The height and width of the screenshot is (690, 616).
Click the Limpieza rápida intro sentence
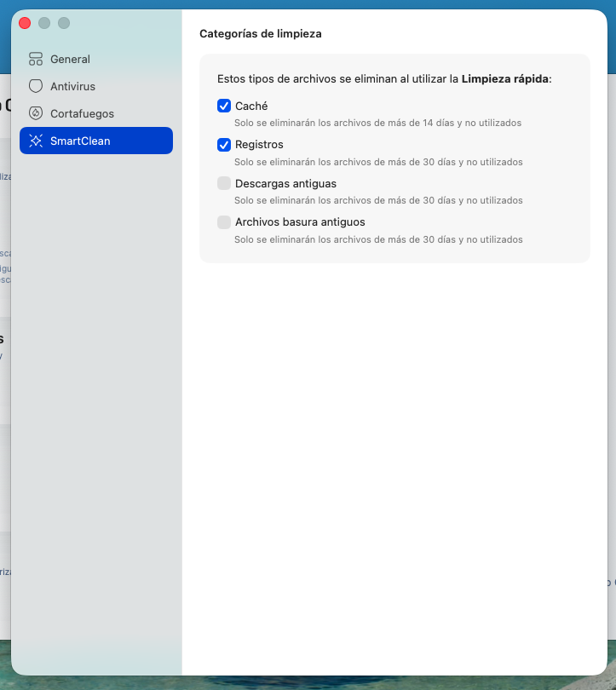[x=384, y=79]
